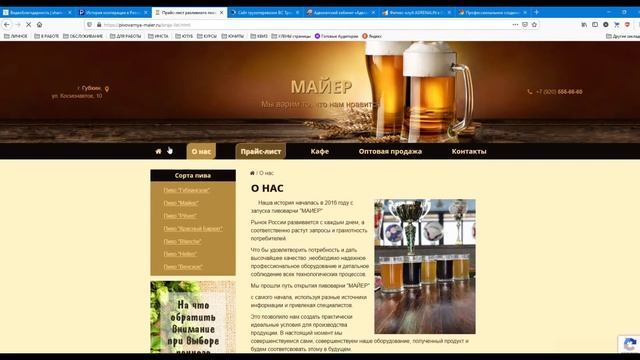Click the home icon in the breadcrumb
The height and width of the screenshot is (360, 640).
252,173
